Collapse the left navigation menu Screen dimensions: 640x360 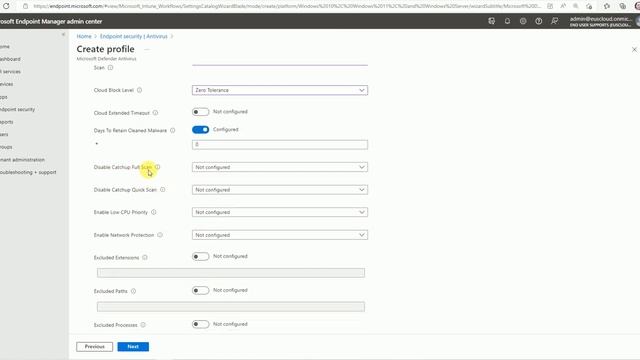(x=63, y=35)
